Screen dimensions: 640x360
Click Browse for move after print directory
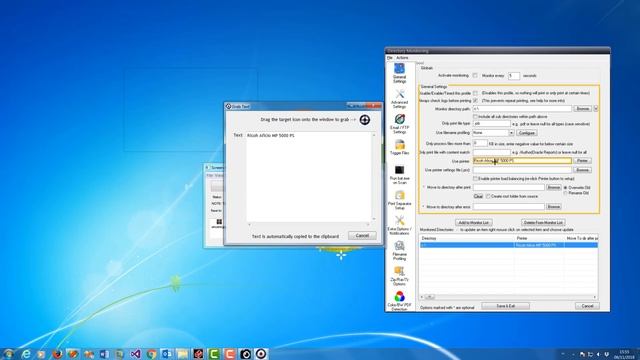pos(554,187)
